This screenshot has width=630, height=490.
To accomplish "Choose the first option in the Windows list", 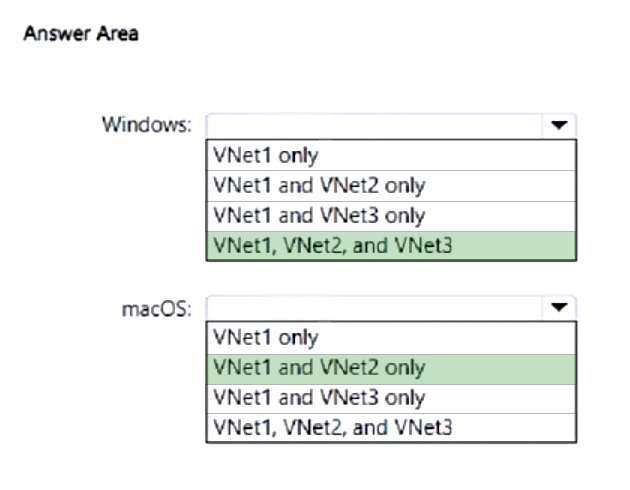I will click(391, 155).
